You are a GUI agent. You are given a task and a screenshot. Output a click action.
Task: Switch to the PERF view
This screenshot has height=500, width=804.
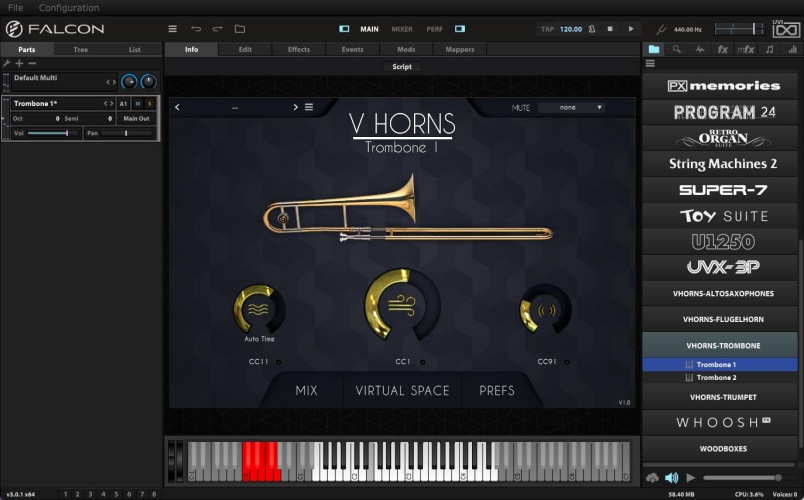434,29
